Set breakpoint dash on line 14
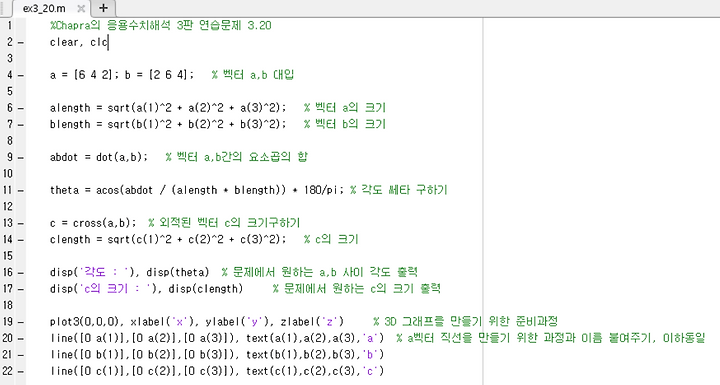 (21, 240)
